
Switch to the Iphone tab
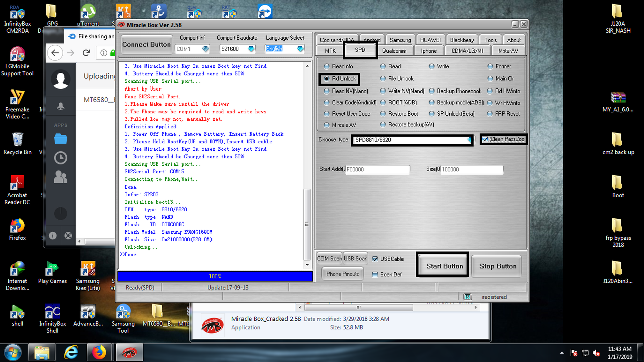[x=429, y=51]
